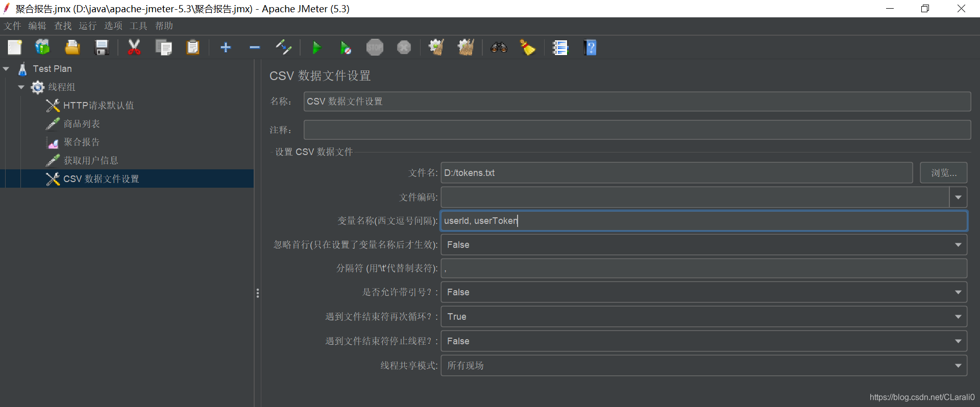The width and height of the screenshot is (980, 407).
Task: Open the 编辑 menu
Action: pos(37,26)
